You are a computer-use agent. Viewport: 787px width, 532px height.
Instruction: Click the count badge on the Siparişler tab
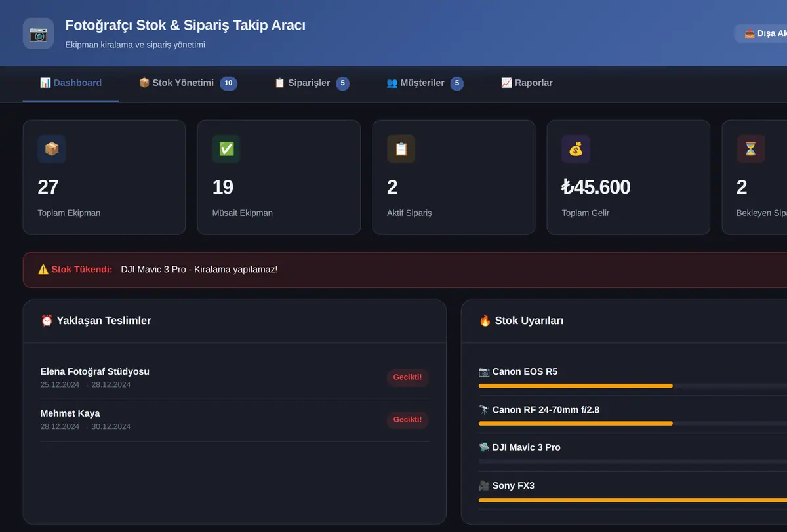342,83
